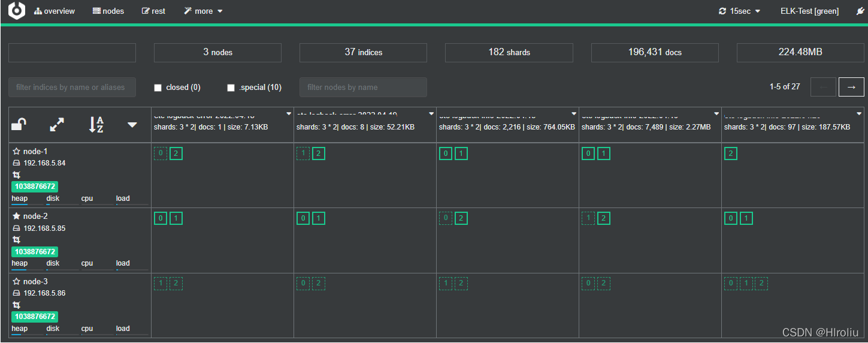
Task: Open caret menu for 764.05KB index
Action: (574, 113)
